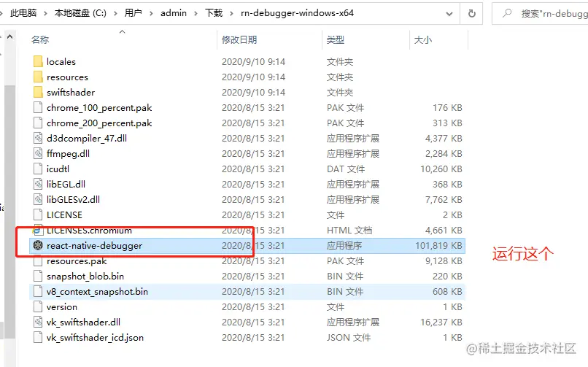Viewport: 588px width, 367px height.
Task: Click 16,237 KB size of vk_swiftshader.dll
Action: pos(441,322)
